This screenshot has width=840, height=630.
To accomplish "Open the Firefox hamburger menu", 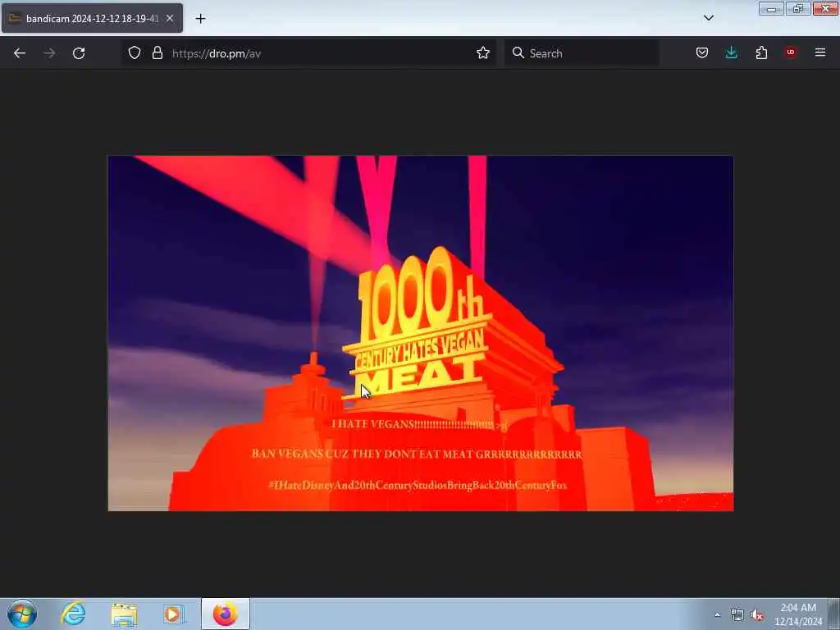I will coord(820,52).
